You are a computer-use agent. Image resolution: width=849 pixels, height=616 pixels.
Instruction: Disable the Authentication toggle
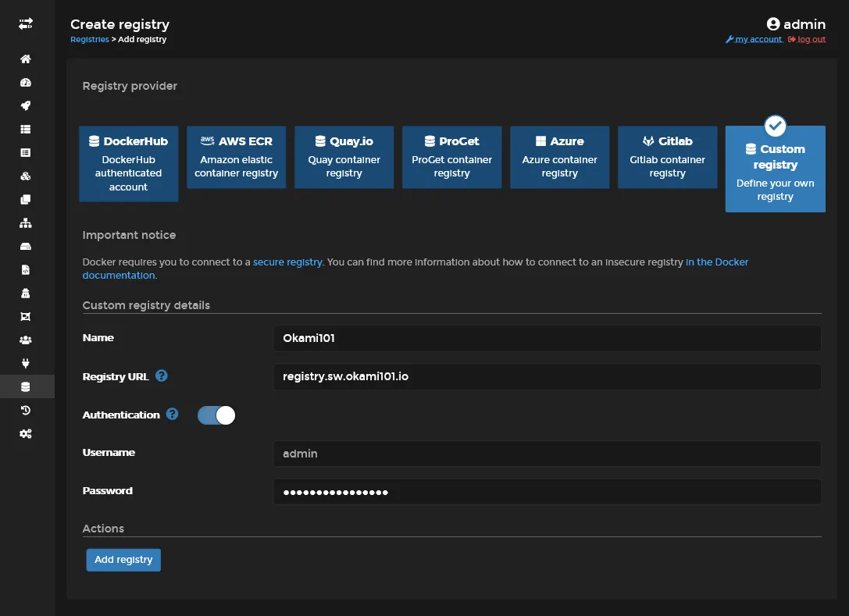coord(216,415)
